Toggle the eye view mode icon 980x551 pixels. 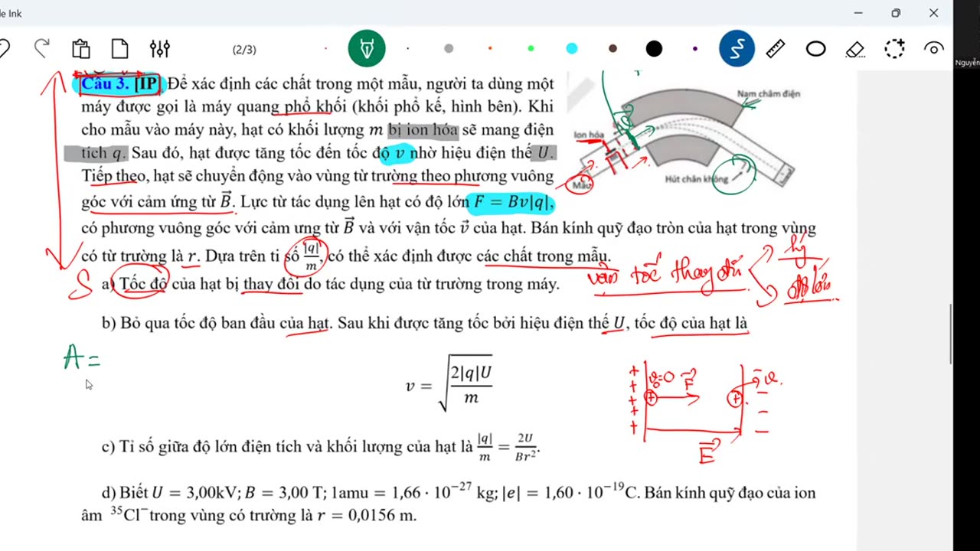click(933, 49)
